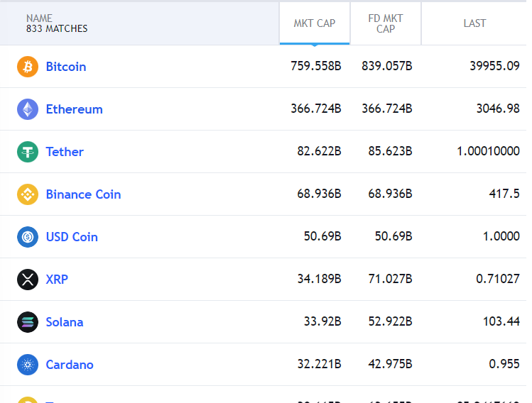
Task: Open the Bitcoin name link
Action: click(66, 67)
